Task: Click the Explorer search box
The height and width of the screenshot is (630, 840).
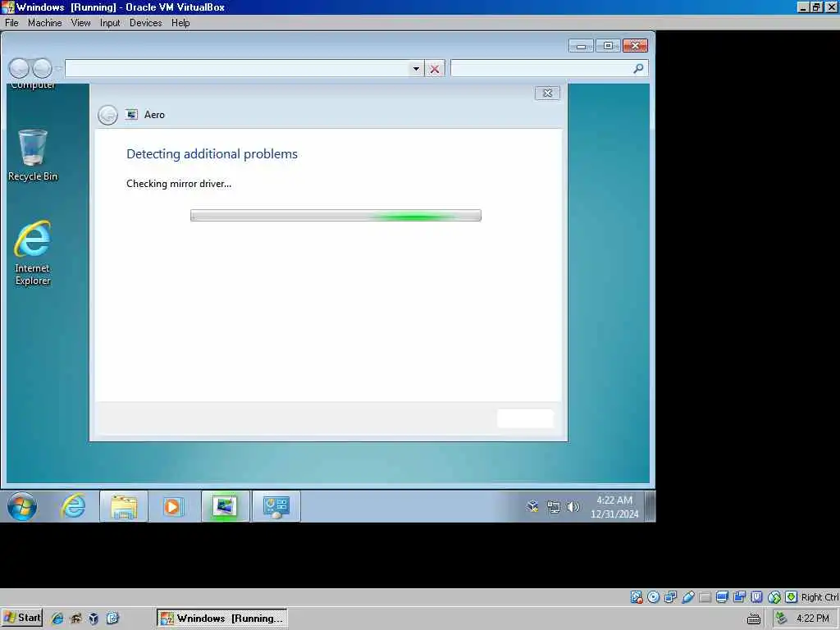Action: click(550, 69)
